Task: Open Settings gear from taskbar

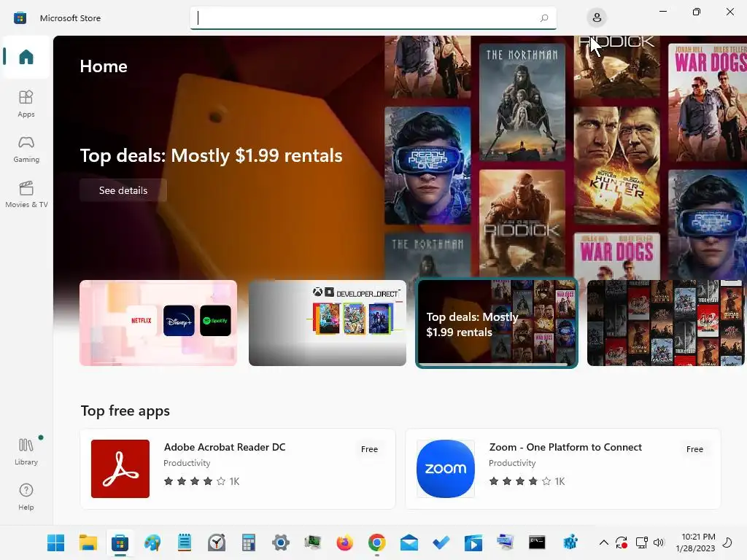Action: 281,542
